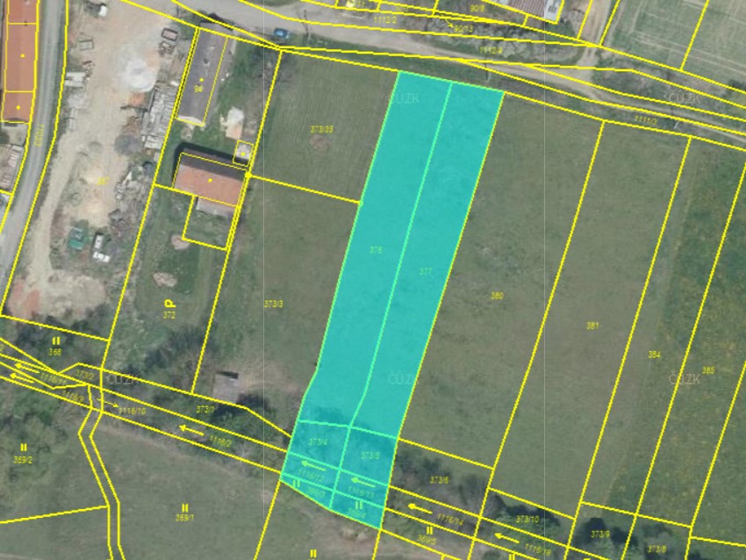Click the red-roofed building marker dot

click(210, 181)
